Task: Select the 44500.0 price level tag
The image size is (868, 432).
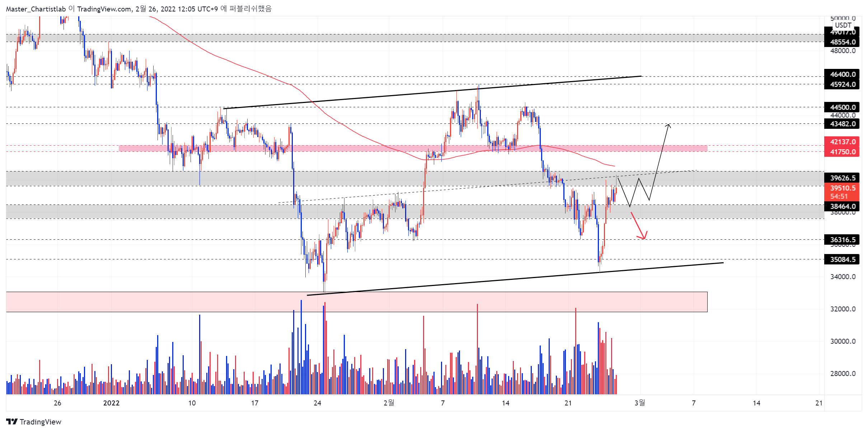Action: [842, 107]
